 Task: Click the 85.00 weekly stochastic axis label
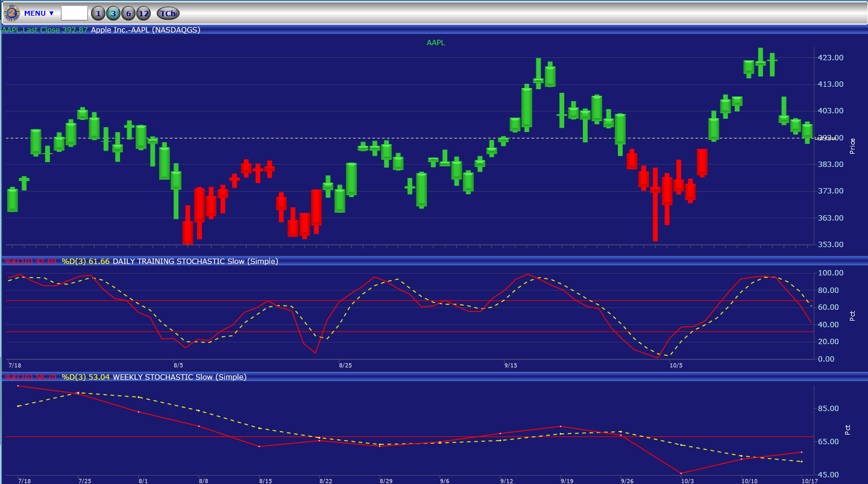(x=829, y=409)
